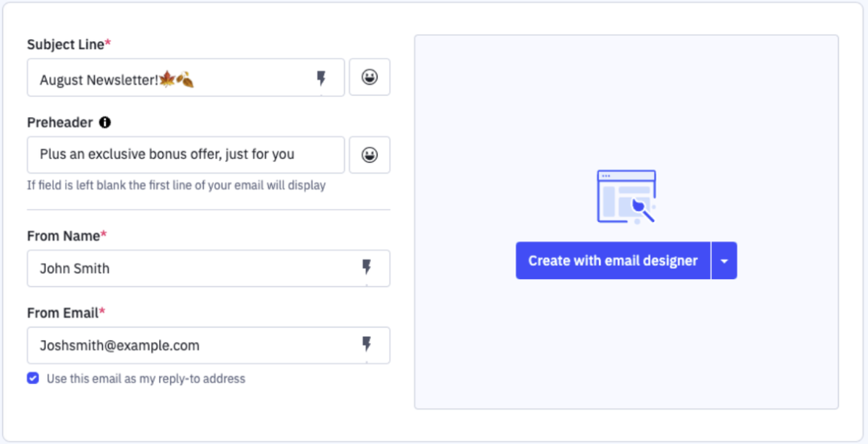Screen dimensions: 868x444
Task: Click the magnifier in the designer illustration
Action: [x=642, y=209]
